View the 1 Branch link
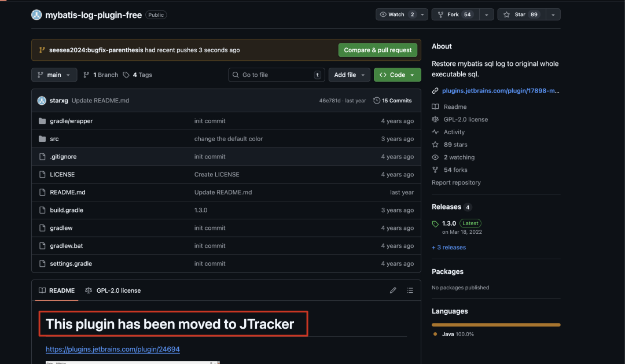The width and height of the screenshot is (625, 364). pos(101,75)
